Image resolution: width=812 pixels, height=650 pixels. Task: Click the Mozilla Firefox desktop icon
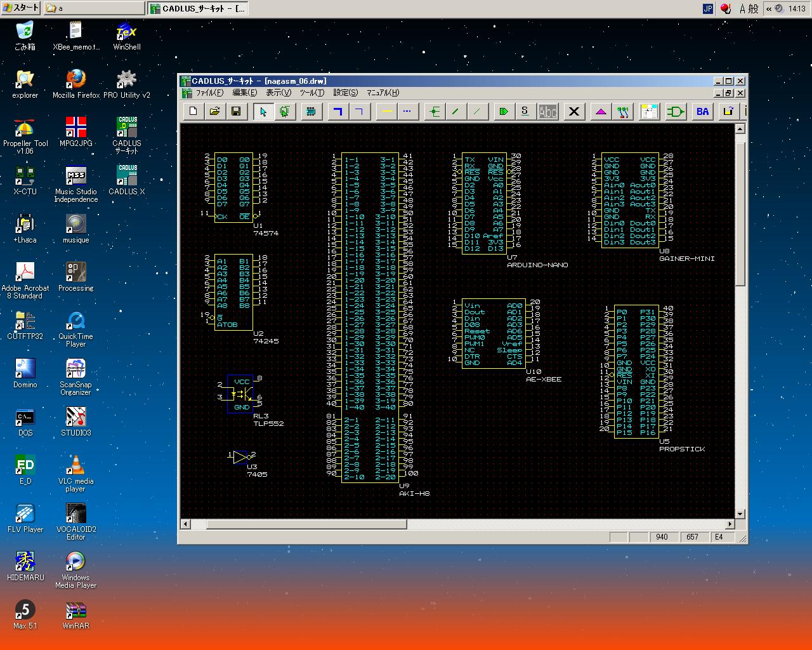(x=76, y=84)
